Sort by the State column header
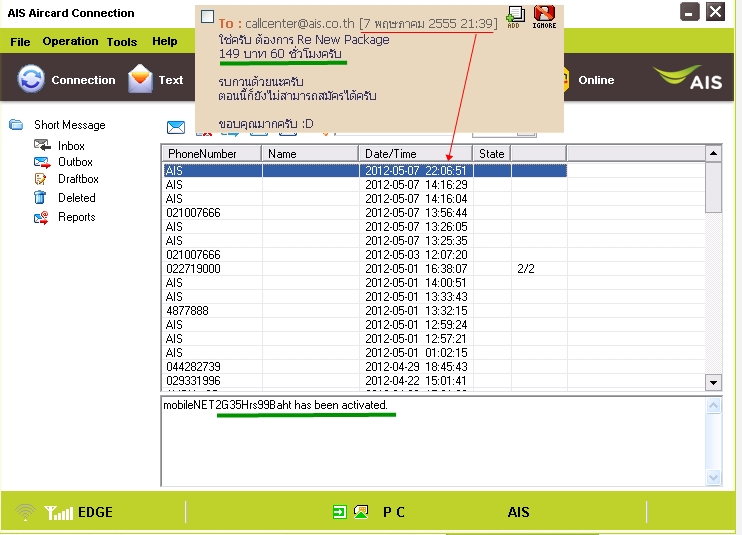Screen dimensions: 742x535 click(x=492, y=154)
